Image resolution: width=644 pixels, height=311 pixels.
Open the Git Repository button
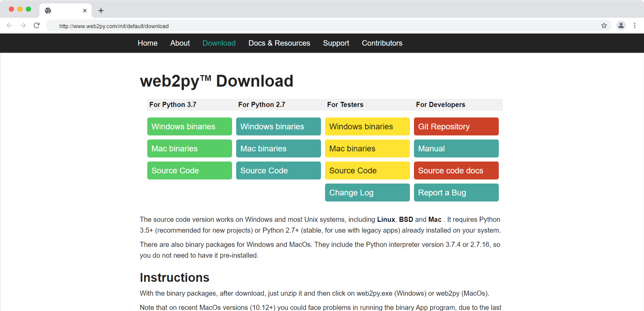456,126
